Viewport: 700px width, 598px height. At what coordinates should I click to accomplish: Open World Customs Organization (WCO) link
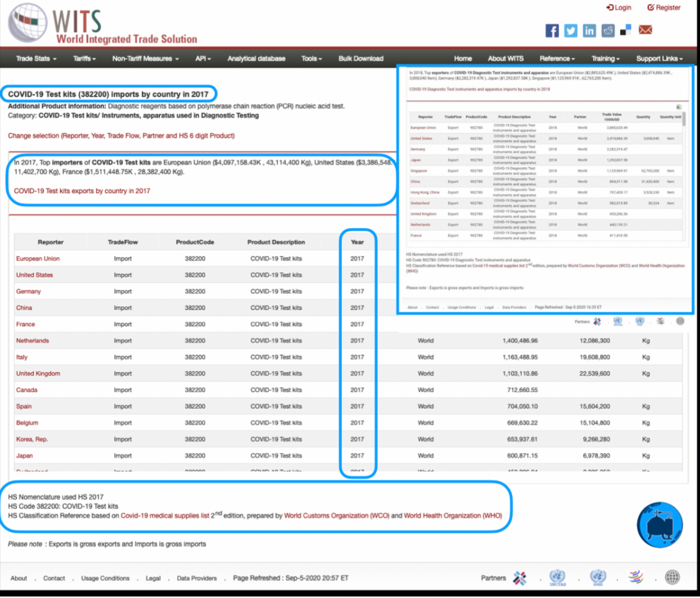336,516
